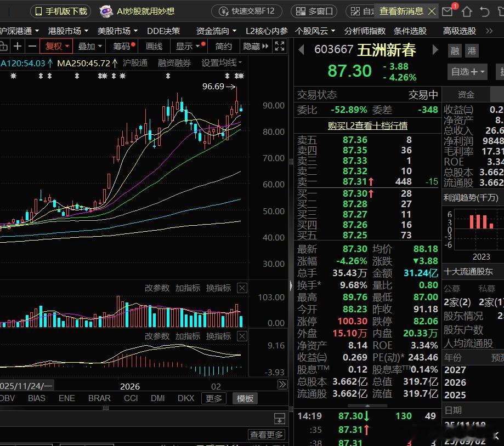Viewport: 504px width, 446px height.
Task: Expand 个股风云 menu
Action: pyautogui.click(x=315, y=31)
